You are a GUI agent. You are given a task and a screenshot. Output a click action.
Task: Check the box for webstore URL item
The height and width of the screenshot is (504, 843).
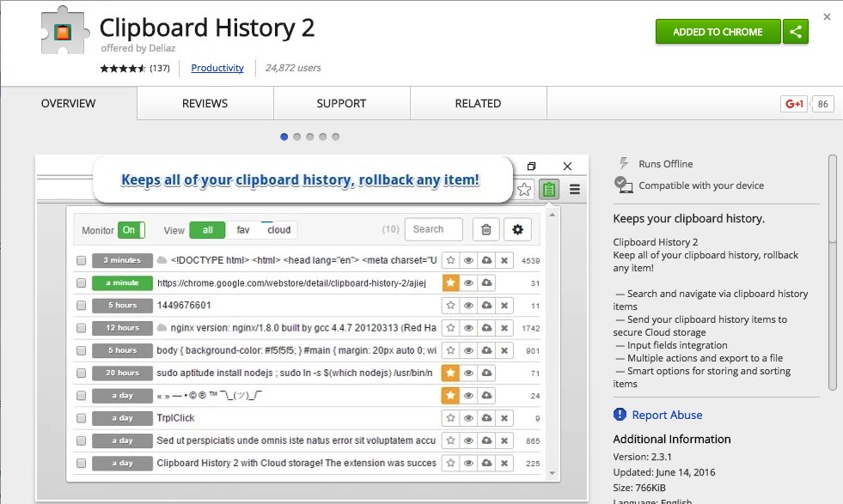click(81, 283)
